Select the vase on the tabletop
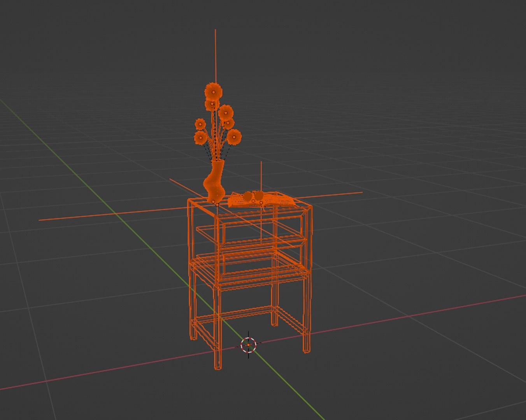This screenshot has height=420, width=526. point(214,182)
